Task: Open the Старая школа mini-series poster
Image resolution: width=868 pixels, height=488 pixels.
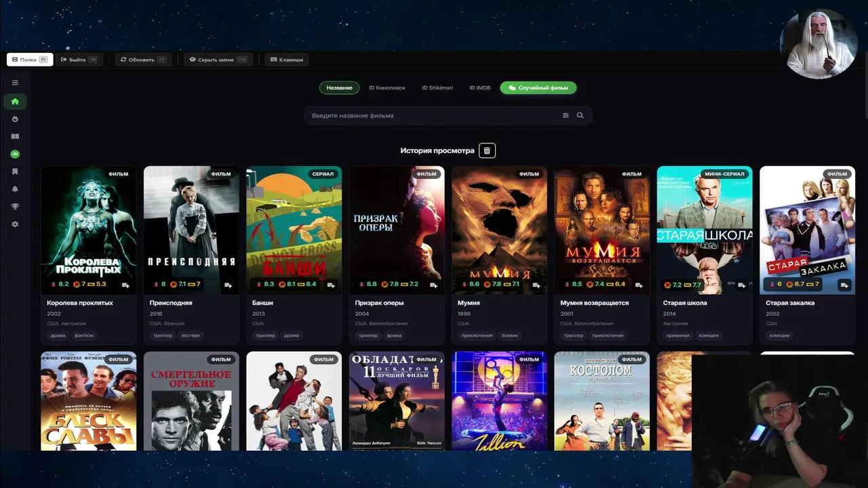Action: (705, 230)
